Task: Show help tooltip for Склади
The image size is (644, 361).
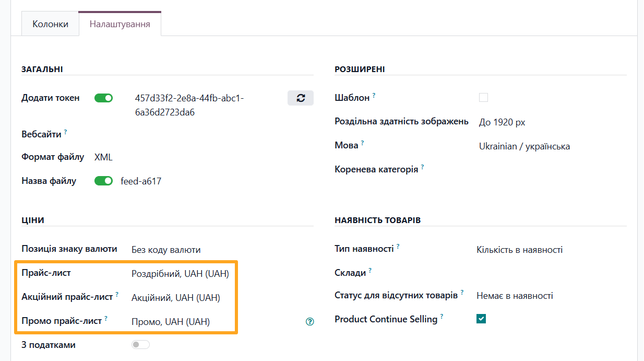Action: click(371, 270)
